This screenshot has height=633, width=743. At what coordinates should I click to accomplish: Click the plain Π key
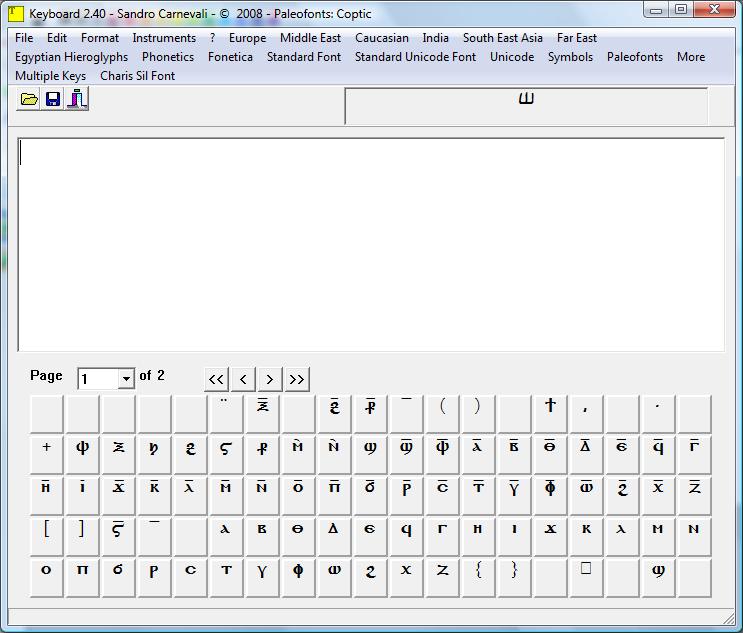tap(82, 578)
